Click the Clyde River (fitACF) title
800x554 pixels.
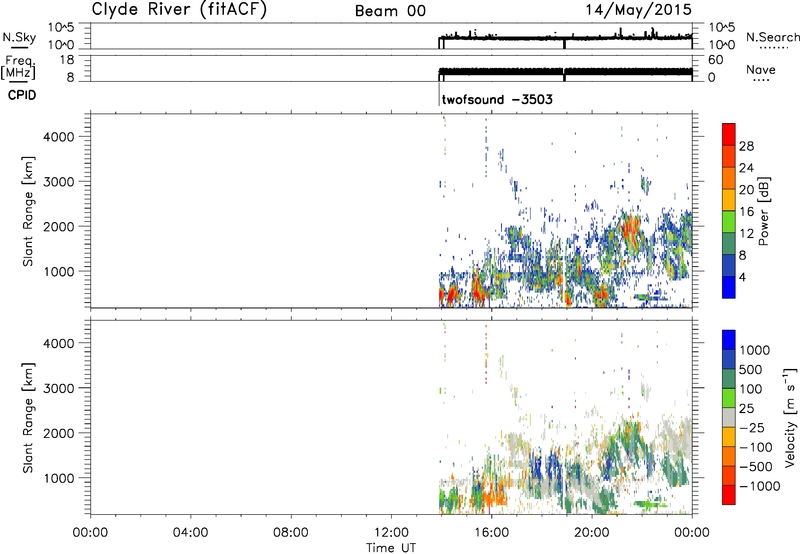tap(179, 9)
